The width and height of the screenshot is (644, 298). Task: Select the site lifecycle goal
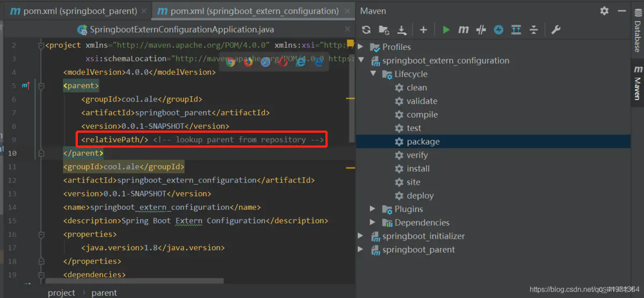(413, 182)
